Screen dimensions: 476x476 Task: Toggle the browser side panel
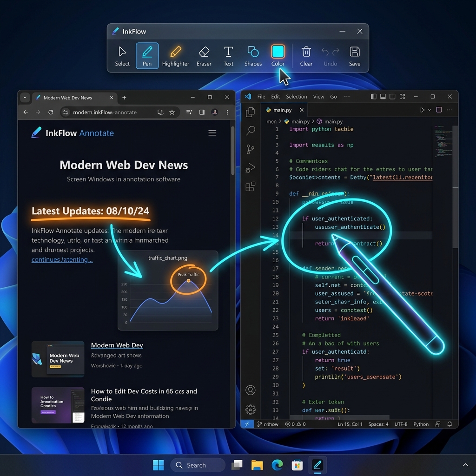(202, 112)
